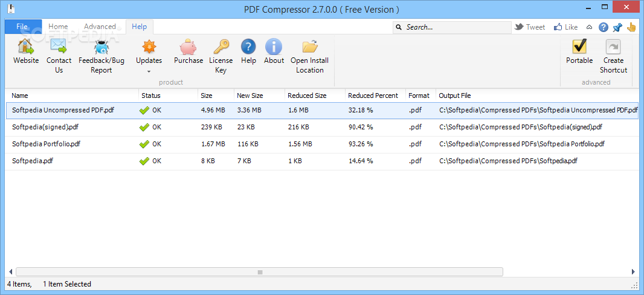Image resolution: width=644 pixels, height=295 pixels.
Task: Select the Softpedia Portfolio.pdf file name
Action: pyautogui.click(x=47, y=144)
